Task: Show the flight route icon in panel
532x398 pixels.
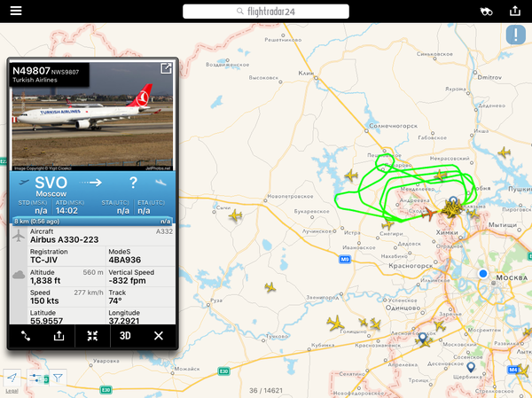Action: [x=26, y=336]
